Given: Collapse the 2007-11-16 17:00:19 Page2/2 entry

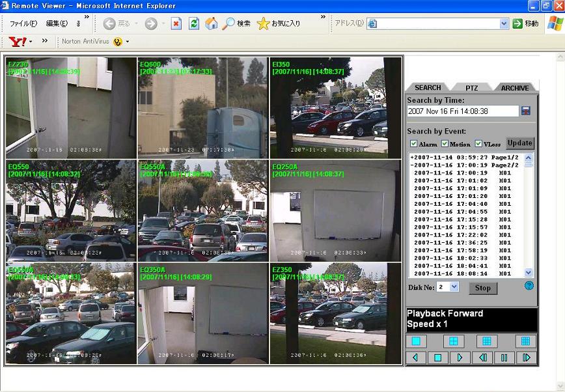Looking at the screenshot, I should [465, 165].
